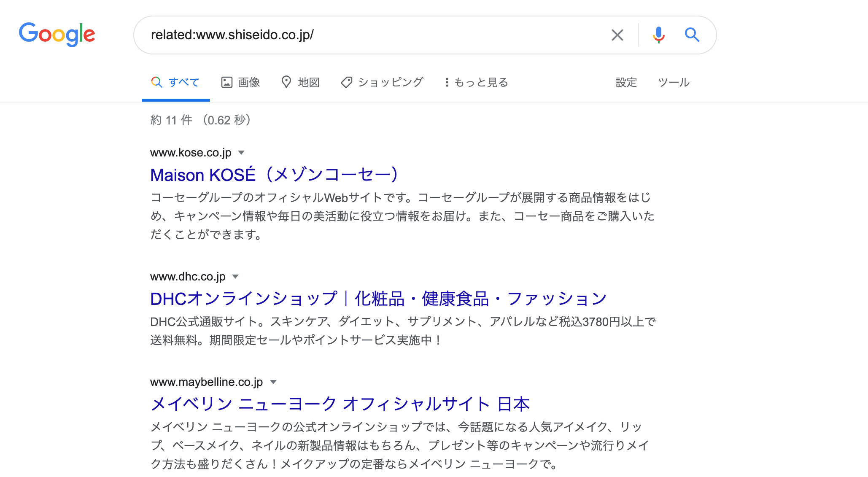The width and height of the screenshot is (868, 477).
Task: Click the KOSÉ description snippet text
Action: tap(402, 216)
